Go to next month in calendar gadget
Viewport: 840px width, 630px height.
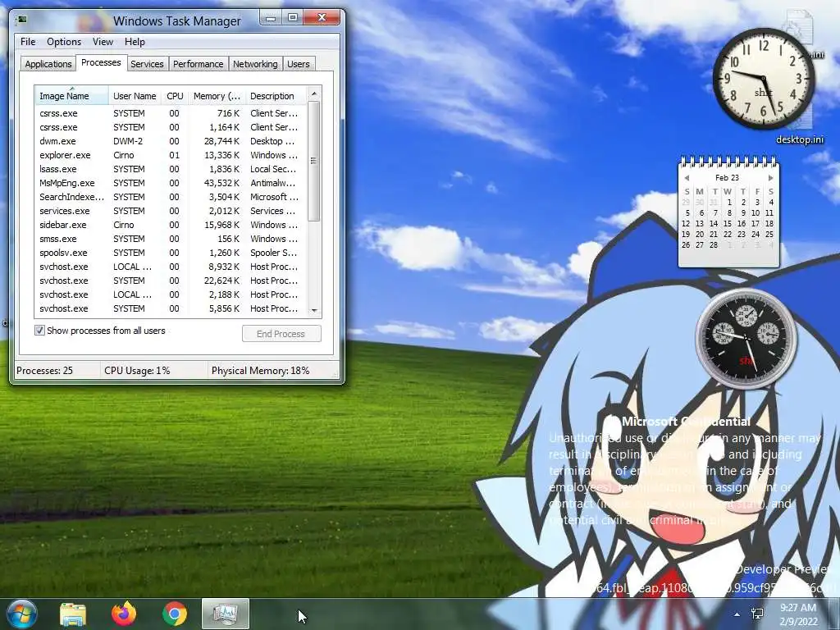[770, 178]
